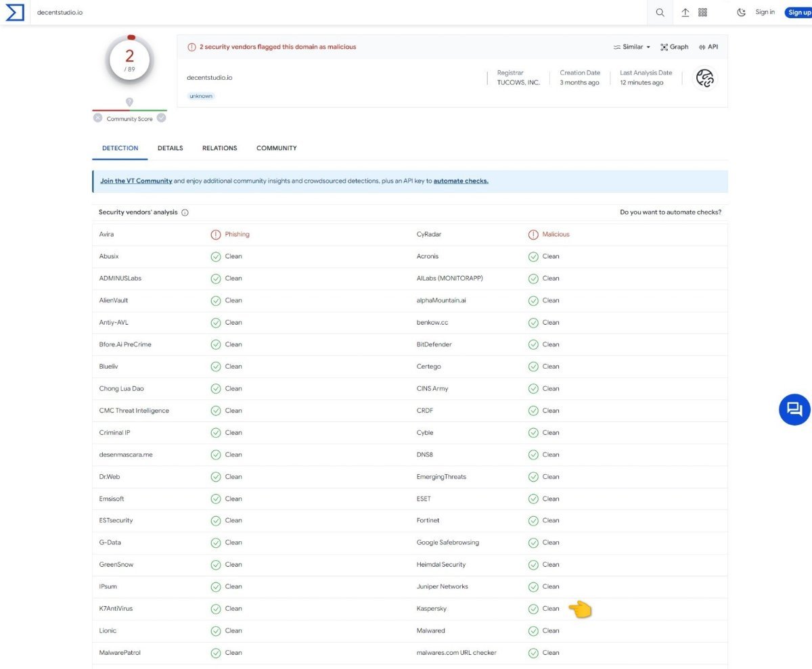Image resolution: width=812 pixels, height=669 pixels.
Task: Click the TUCOWS, INC. registrar text
Action: tap(518, 83)
